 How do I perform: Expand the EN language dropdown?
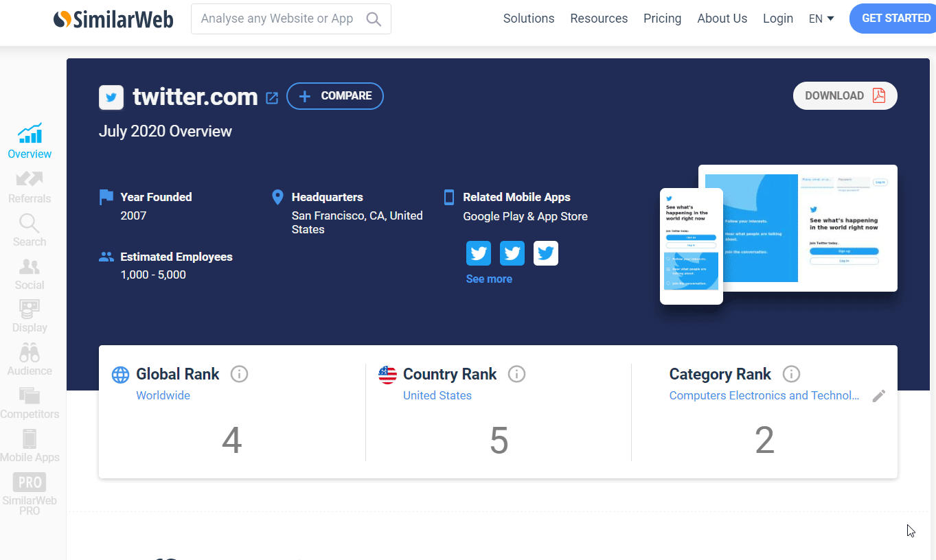pyautogui.click(x=821, y=19)
